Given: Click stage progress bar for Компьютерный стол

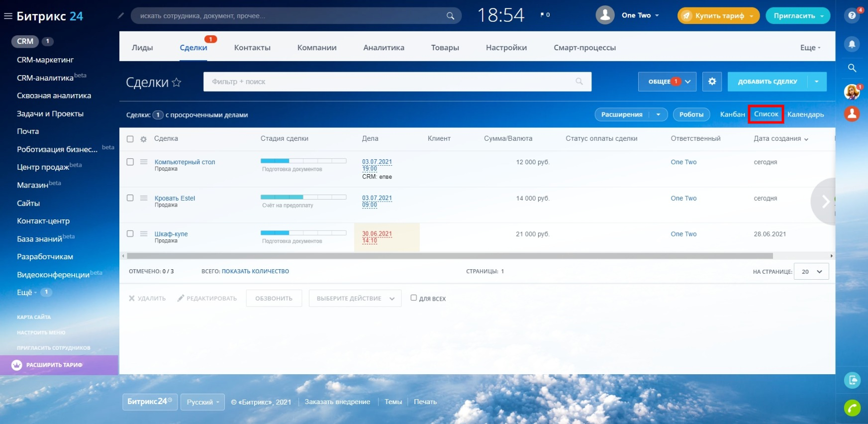Looking at the screenshot, I should [303, 161].
